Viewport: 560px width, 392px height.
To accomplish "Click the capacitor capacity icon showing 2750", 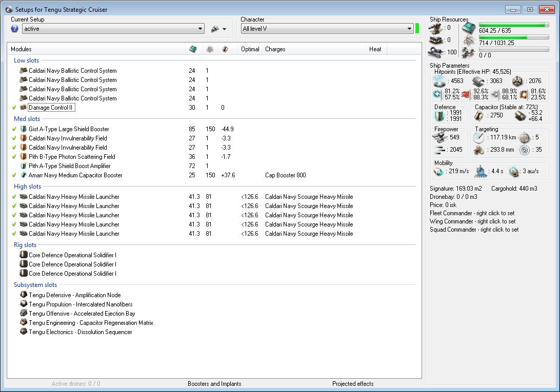I will pyautogui.click(x=479, y=116).
